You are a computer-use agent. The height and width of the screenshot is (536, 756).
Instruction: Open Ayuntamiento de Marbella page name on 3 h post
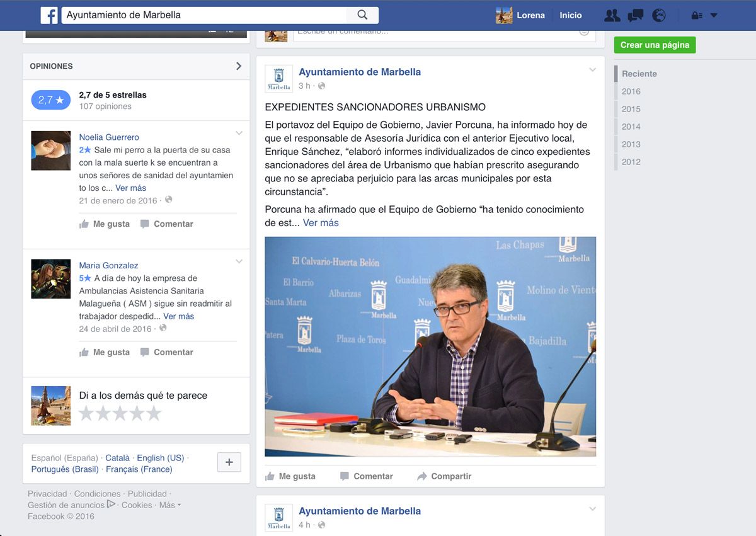click(x=360, y=72)
